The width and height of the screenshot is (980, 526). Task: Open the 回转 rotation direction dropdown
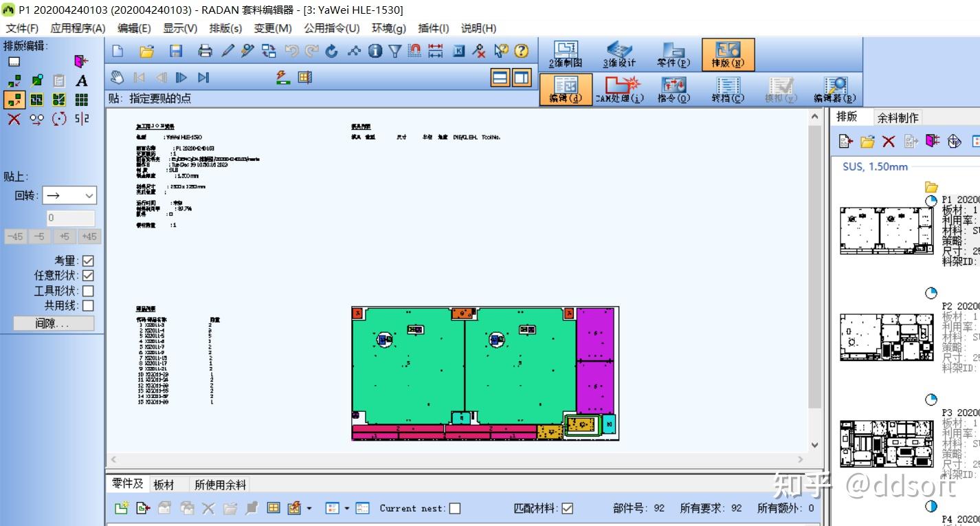[90, 195]
